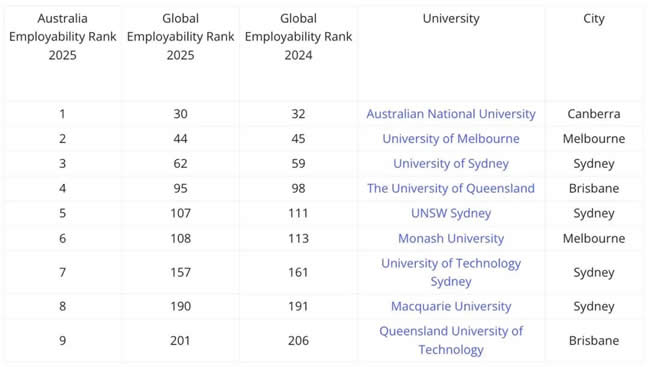650x367 pixels.
Task: Open the University of Technology Sydney link
Action: [451, 272]
